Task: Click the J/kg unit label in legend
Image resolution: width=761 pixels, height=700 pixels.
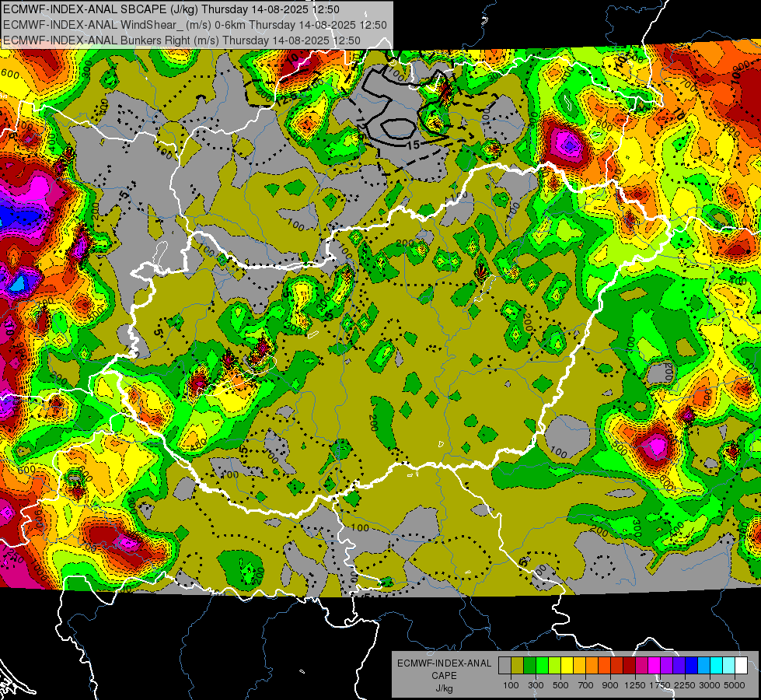Action: pyautogui.click(x=444, y=688)
